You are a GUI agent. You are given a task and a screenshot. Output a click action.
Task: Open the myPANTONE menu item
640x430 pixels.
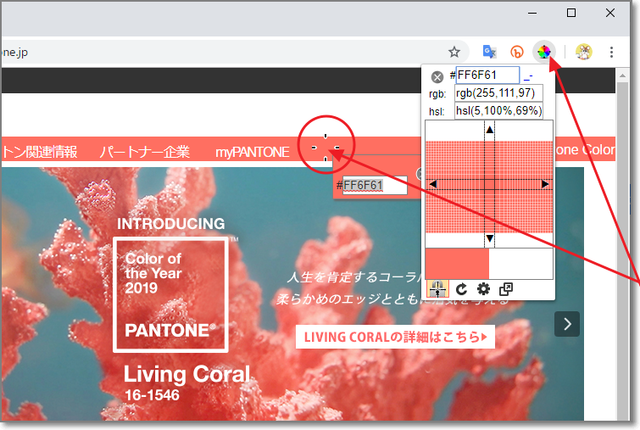252,152
